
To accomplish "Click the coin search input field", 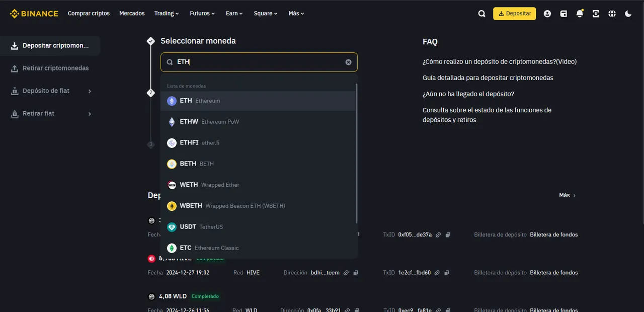I will coord(259,62).
